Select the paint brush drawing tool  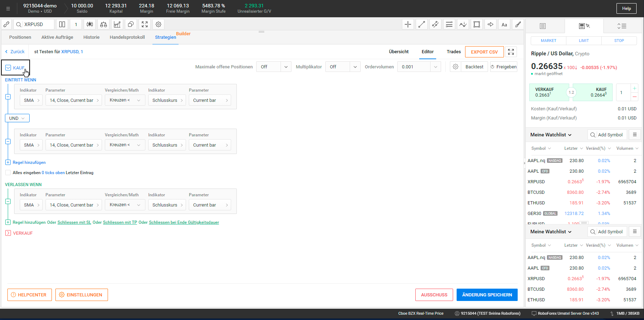[x=518, y=24]
